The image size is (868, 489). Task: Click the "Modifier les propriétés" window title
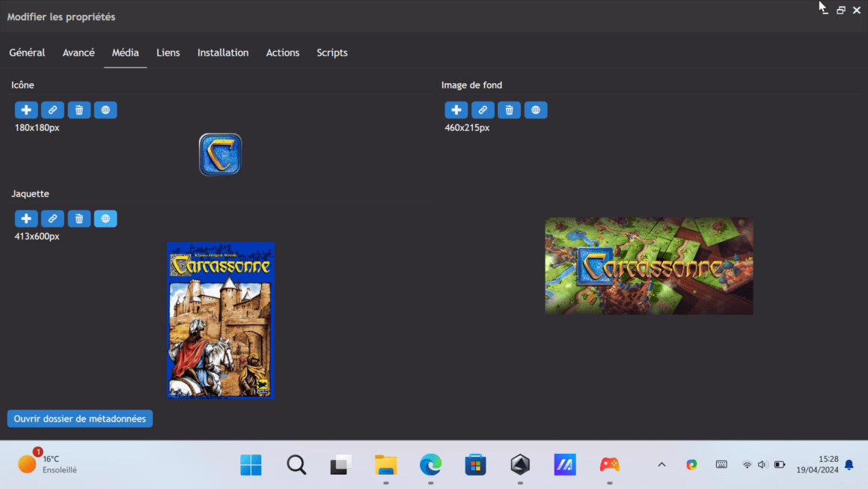point(61,17)
